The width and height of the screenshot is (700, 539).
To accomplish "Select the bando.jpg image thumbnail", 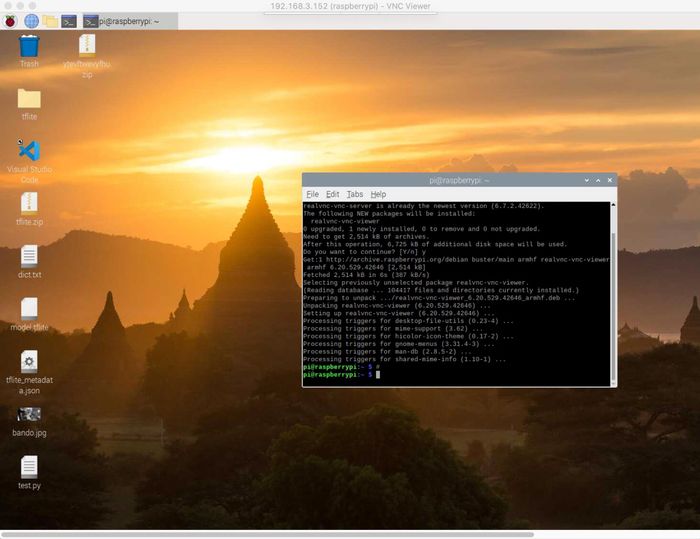I will point(29,414).
